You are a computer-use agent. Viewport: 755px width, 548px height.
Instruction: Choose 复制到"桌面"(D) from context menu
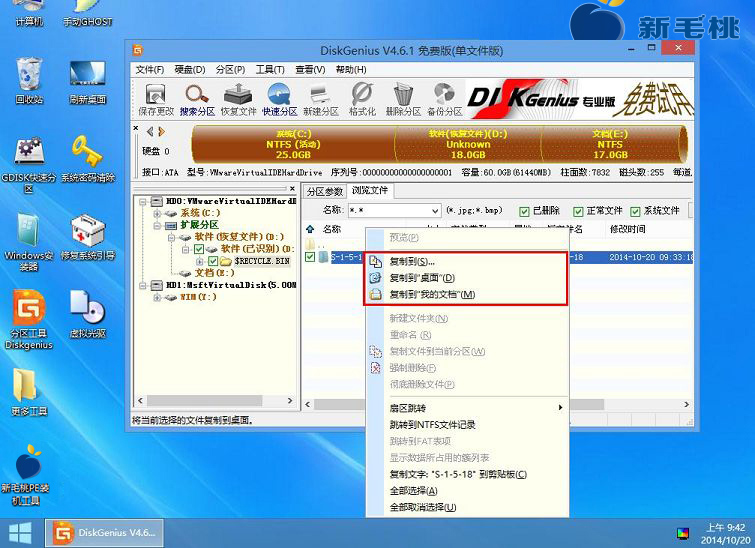click(466, 278)
